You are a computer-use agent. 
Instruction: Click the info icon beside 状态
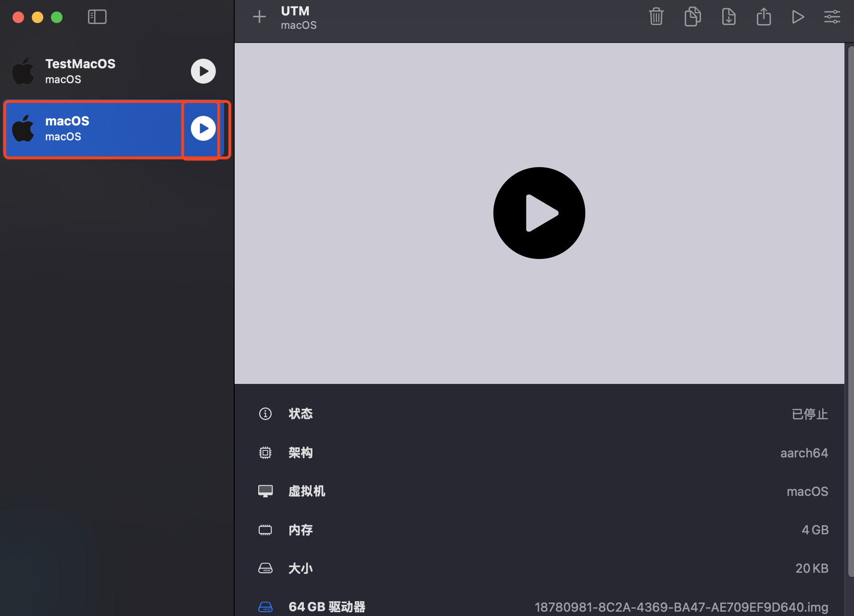point(265,414)
